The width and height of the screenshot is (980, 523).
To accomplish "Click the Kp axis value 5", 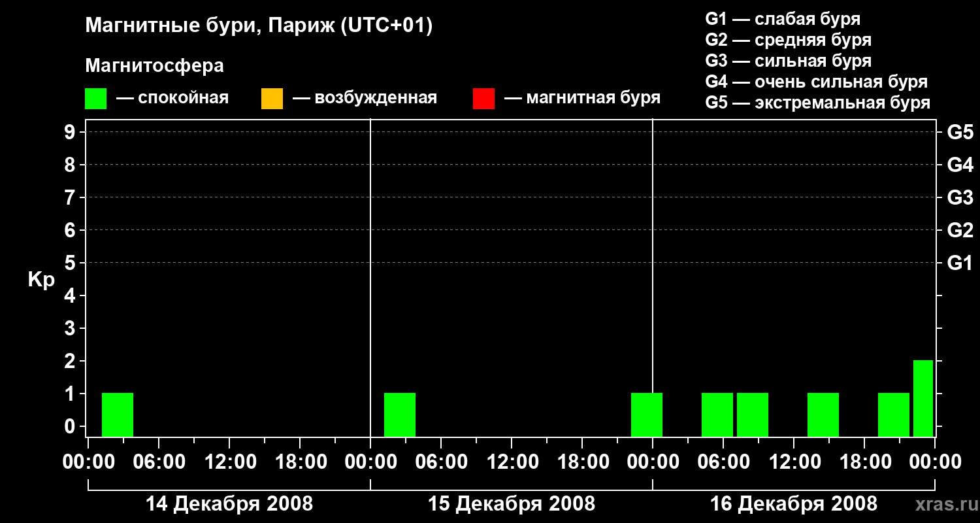I will coord(71,263).
